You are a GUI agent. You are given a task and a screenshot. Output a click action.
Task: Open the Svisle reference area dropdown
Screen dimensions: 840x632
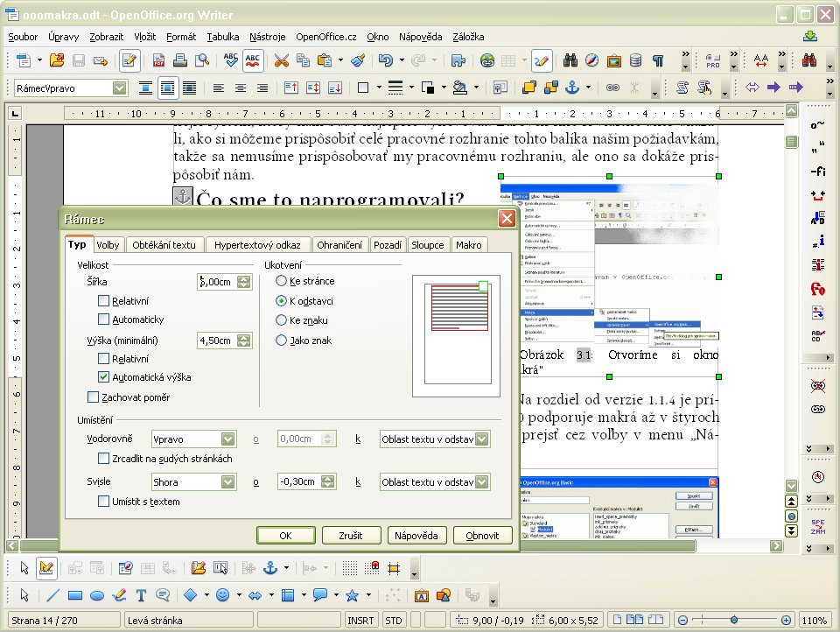click(482, 482)
